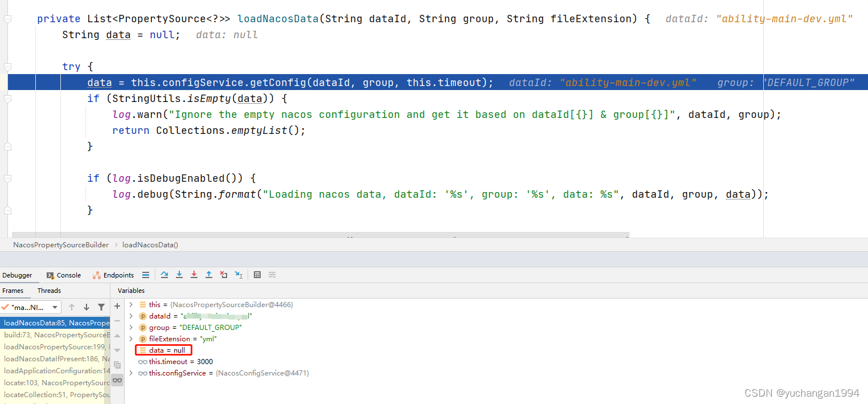
Task: Select the Threads tab
Action: (x=49, y=291)
